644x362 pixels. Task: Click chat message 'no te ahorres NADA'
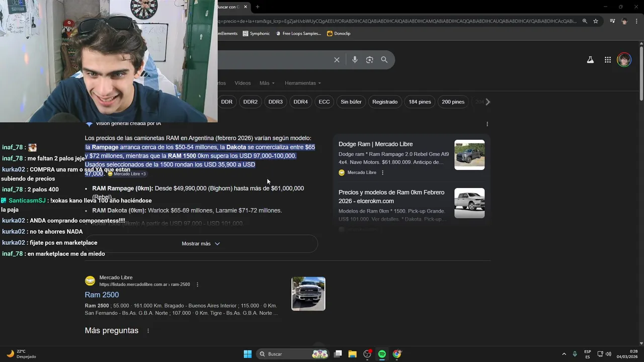point(56,232)
